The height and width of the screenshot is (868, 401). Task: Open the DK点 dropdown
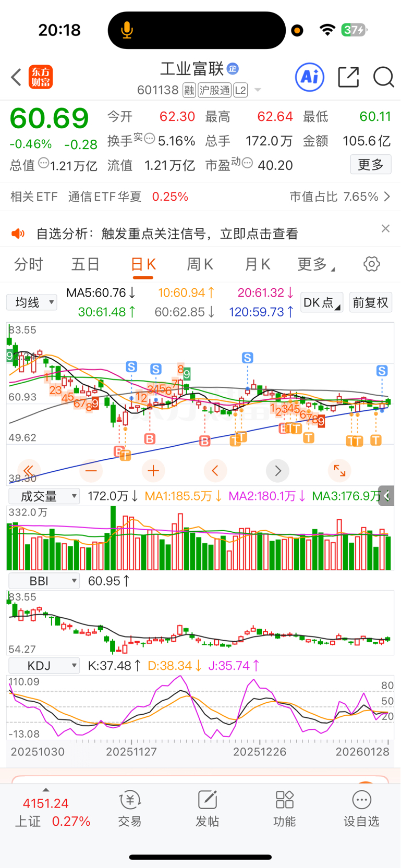(322, 302)
